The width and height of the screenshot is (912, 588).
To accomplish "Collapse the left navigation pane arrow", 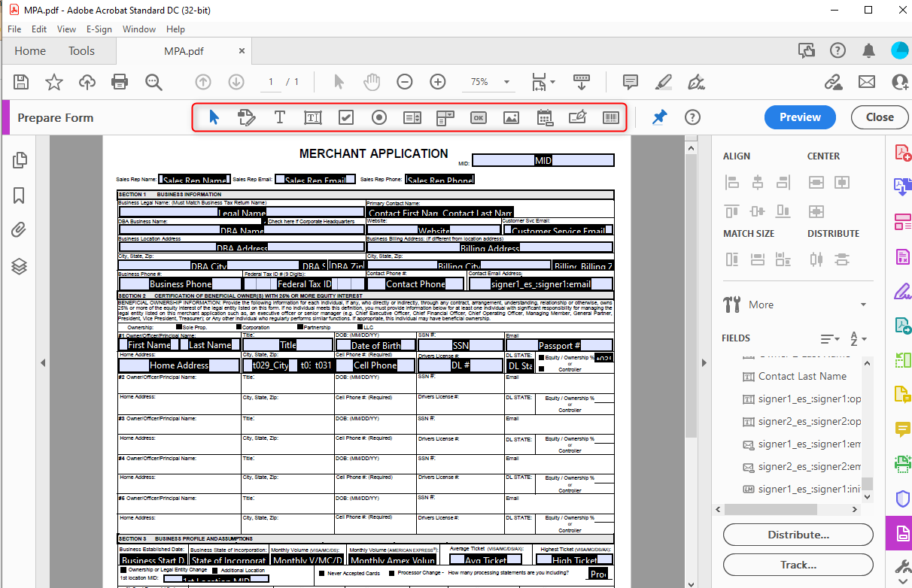I will (43, 362).
